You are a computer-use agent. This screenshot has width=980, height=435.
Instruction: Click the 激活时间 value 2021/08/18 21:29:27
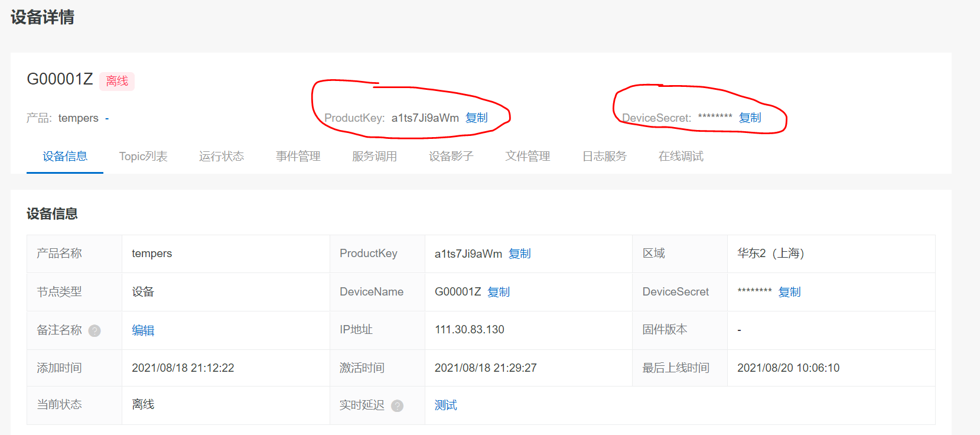(486, 368)
